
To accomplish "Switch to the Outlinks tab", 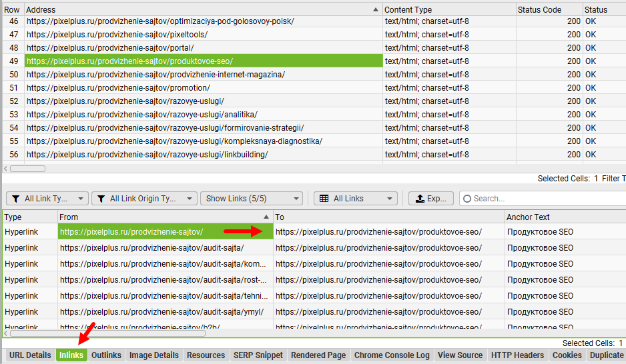I will (x=106, y=355).
